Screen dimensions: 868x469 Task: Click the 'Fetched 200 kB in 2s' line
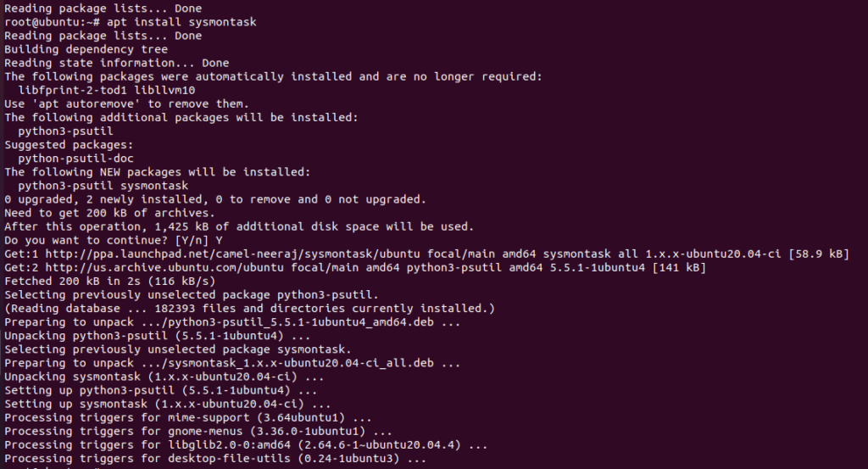109,282
